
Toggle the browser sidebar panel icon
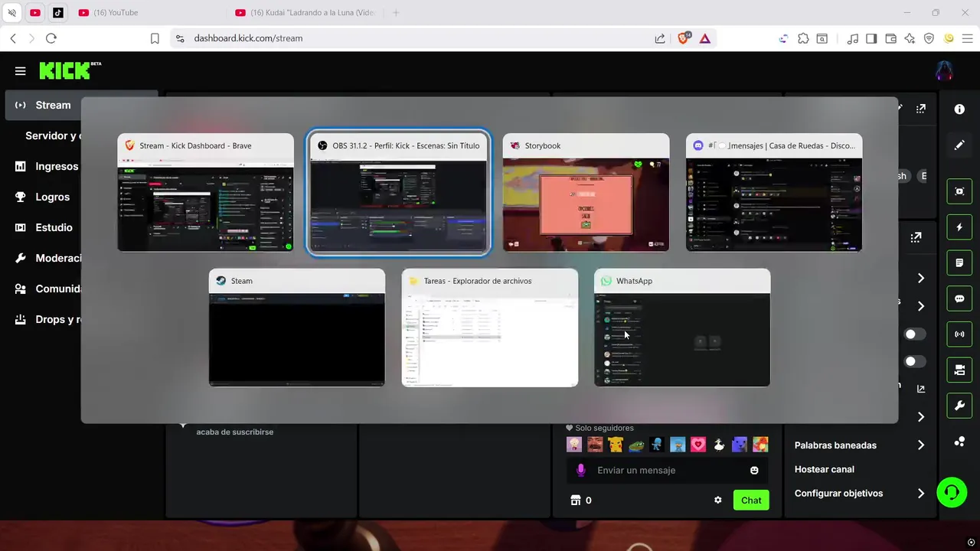871,38
